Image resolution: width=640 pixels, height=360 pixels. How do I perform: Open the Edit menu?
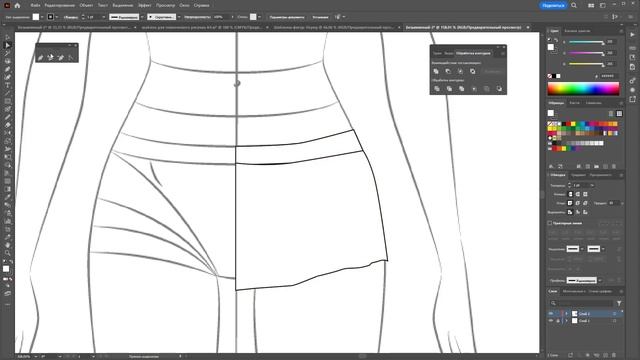[x=60, y=5]
